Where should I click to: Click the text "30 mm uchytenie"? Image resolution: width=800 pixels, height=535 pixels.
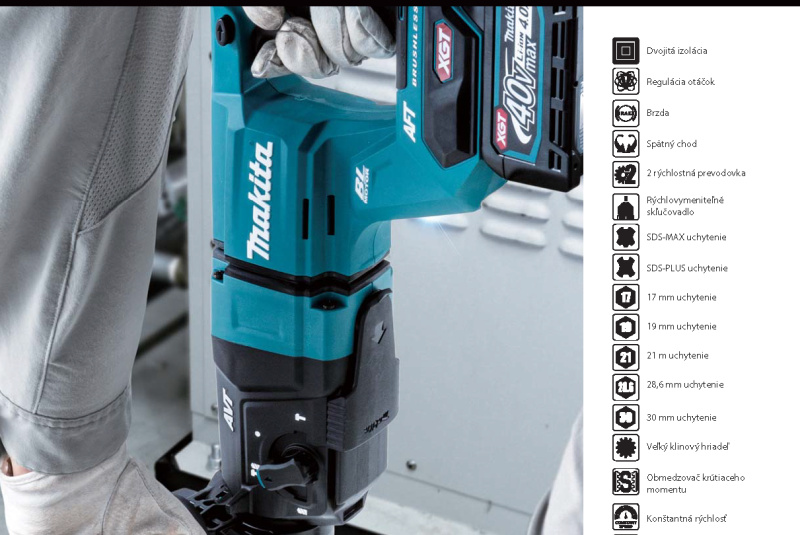682,418
